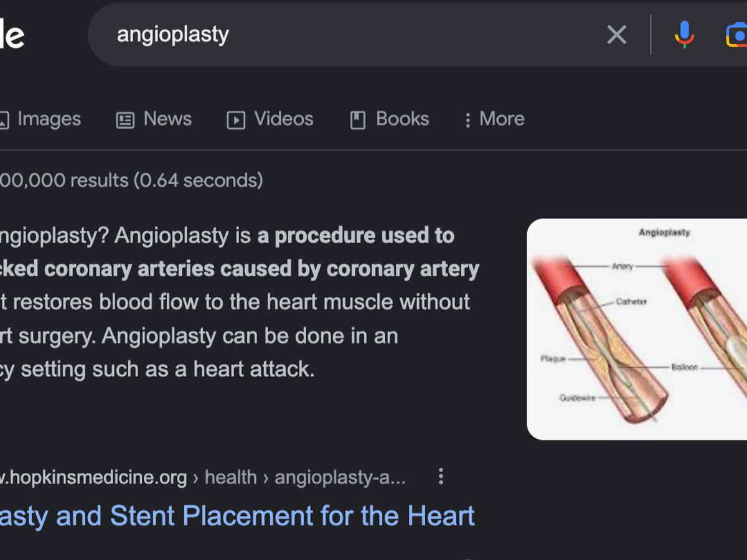Expand the More search filters menu
The width and height of the screenshot is (747, 560).
(x=495, y=119)
